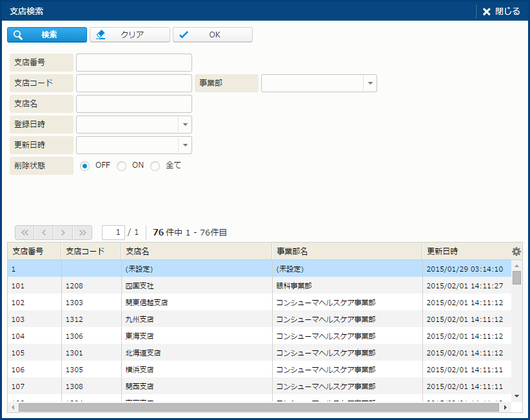
Task: Select the OFF deletion status radio
Action: point(84,166)
